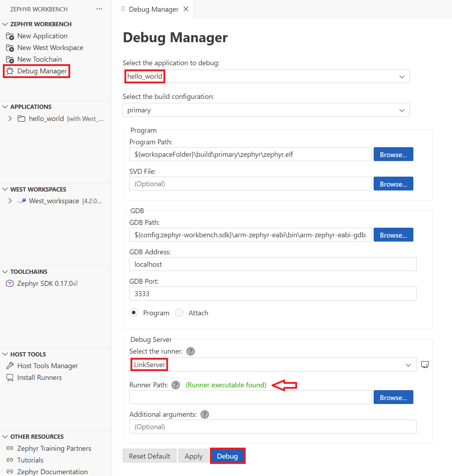This screenshot has width=452, height=476.
Task: Click the Install Runners icon
Action: point(10,377)
